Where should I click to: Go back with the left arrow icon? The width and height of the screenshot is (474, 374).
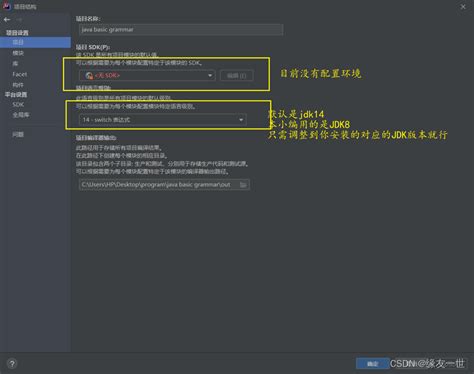tap(7, 20)
